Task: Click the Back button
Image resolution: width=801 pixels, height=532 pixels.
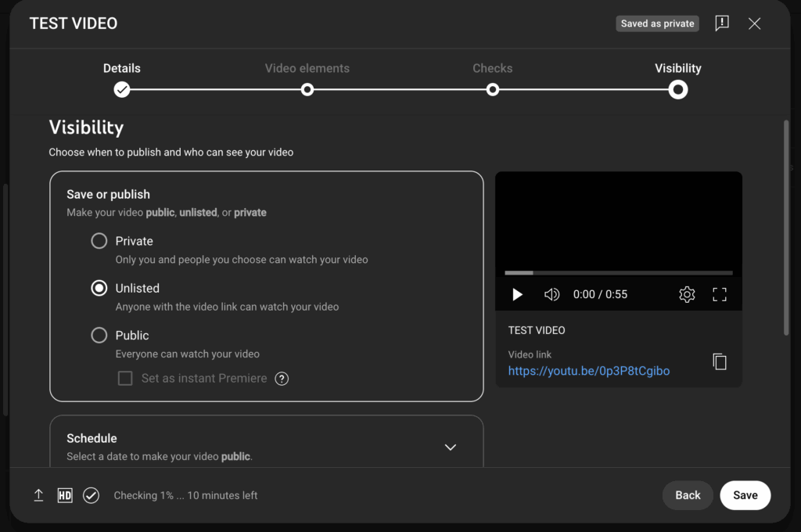Action: 688,495
